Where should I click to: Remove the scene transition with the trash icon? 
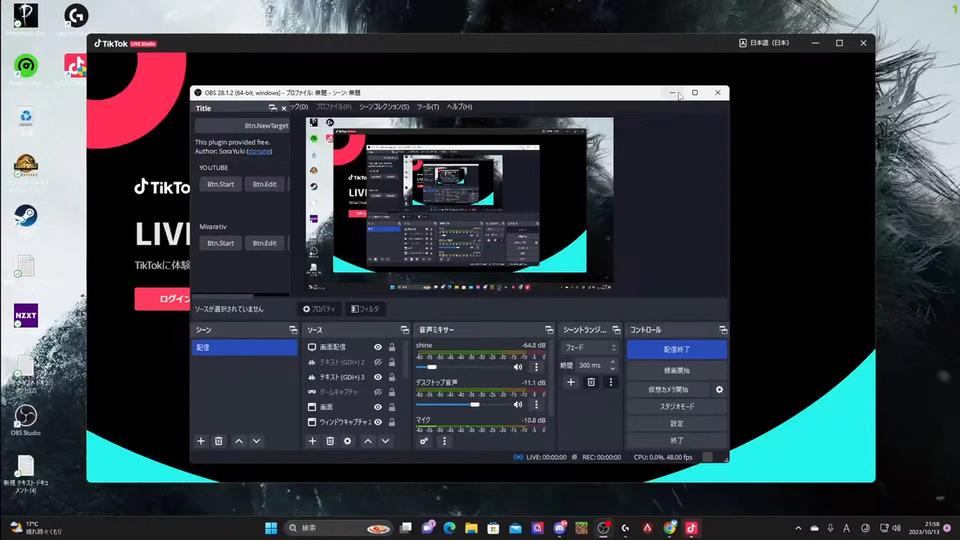click(x=591, y=382)
